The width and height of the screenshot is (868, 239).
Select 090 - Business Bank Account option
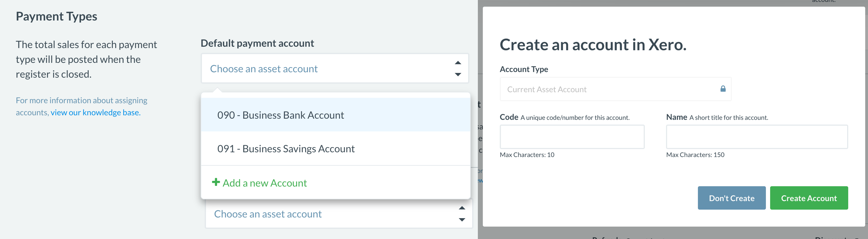pyautogui.click(x=335, y=115)
